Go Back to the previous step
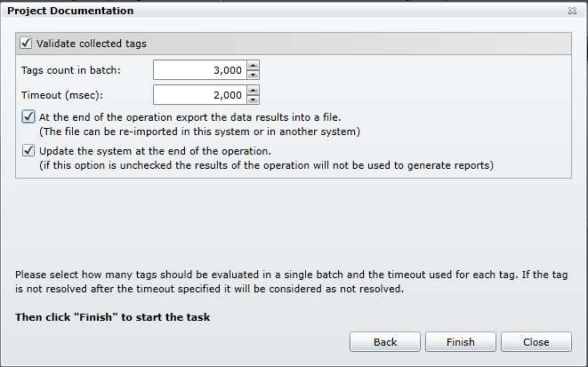The height and width of the screenshot is (367, 588). coord(385,342)
